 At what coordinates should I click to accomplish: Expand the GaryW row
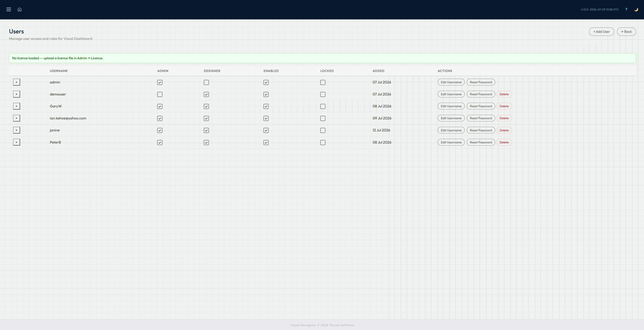pos(17,106)
